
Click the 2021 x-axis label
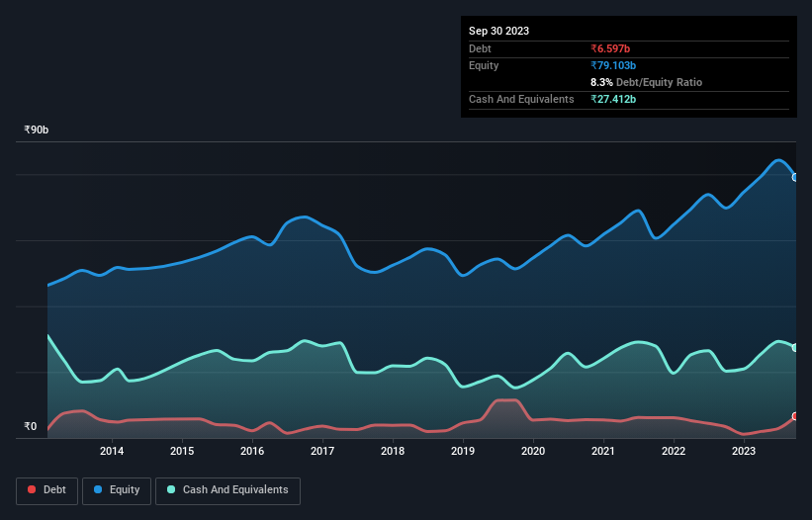603,451
